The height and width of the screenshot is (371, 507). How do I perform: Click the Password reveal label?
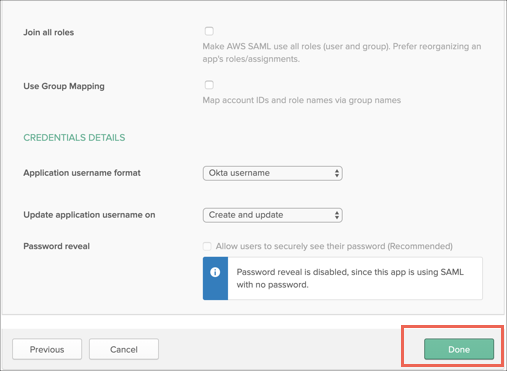(57, 246)
